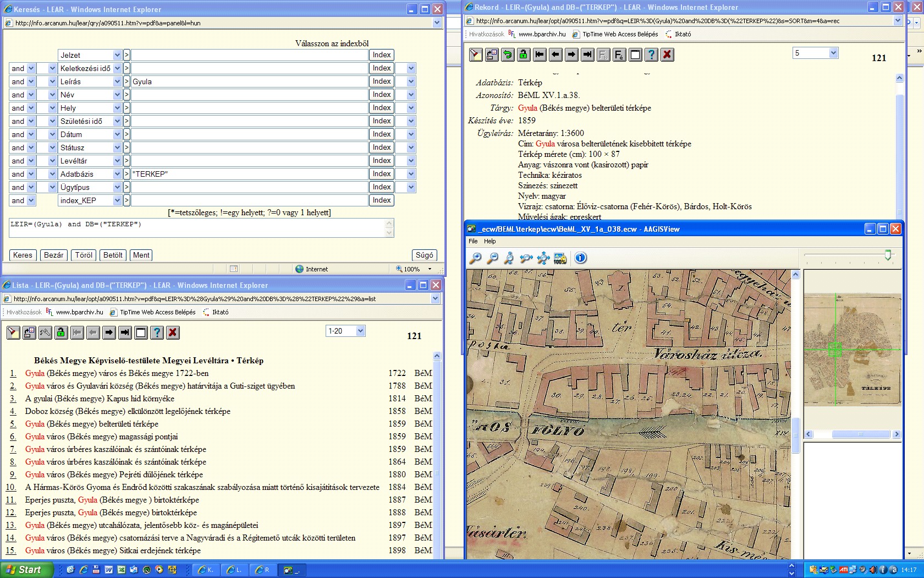The width and height of the screenshot is (924, 578).
Task: Jump to last page in Lista toolbar
Action: 125,332
